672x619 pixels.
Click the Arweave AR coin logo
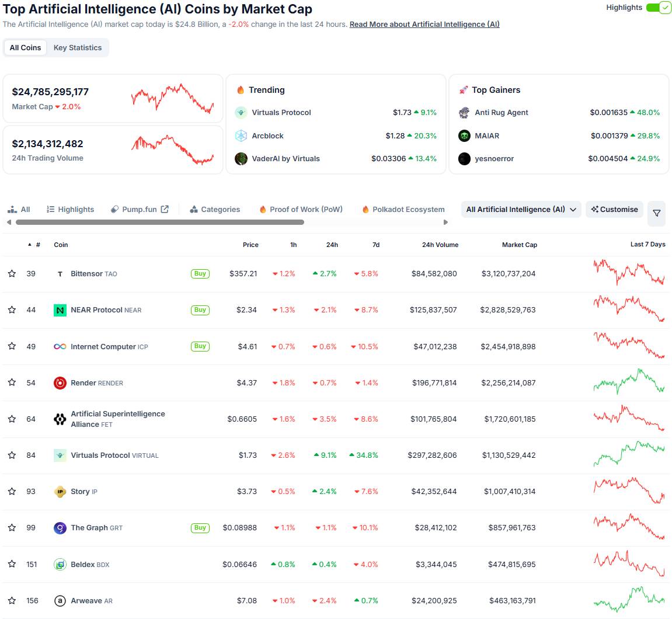click(60, 600)
